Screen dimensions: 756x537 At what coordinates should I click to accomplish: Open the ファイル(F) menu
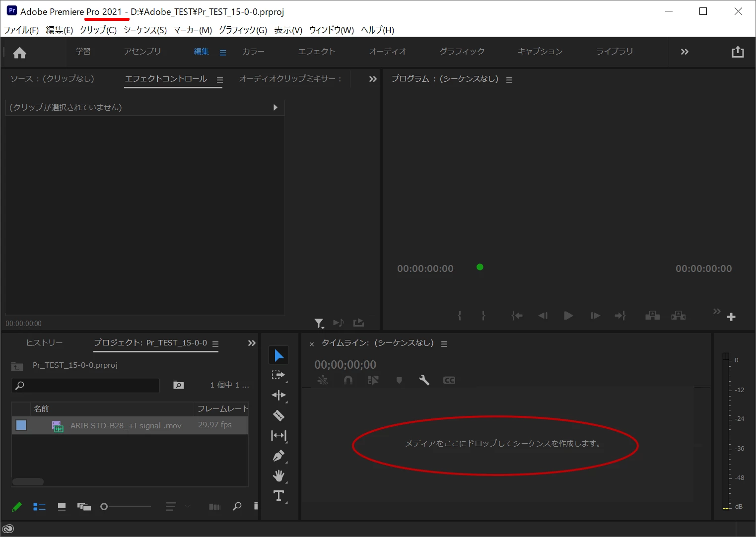[21, 30]
